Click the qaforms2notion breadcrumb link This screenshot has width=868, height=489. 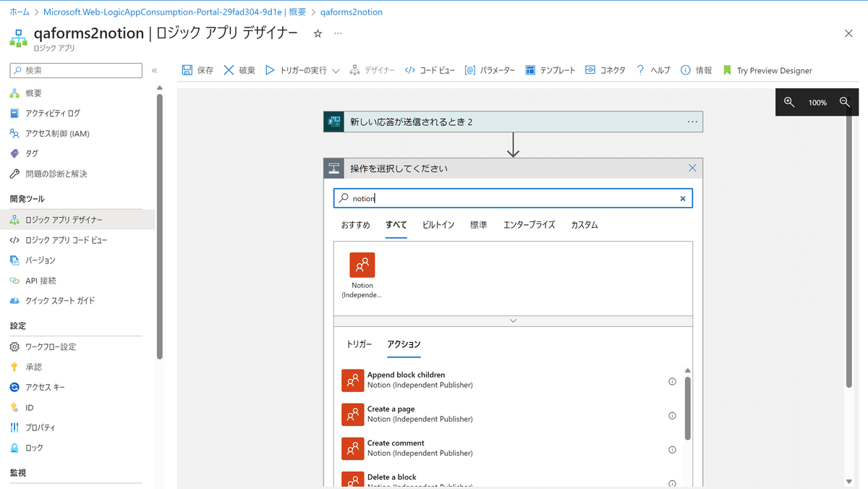[352, 12]
